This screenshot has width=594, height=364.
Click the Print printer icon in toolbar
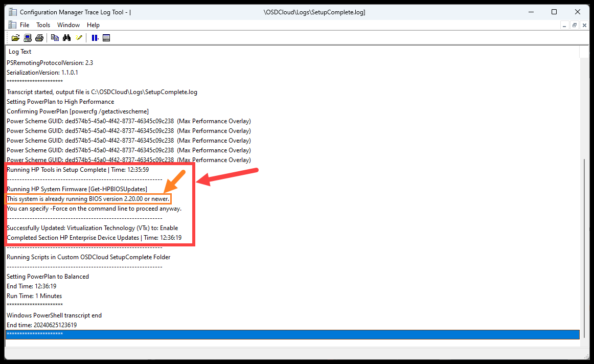click(x=39, y=38)
